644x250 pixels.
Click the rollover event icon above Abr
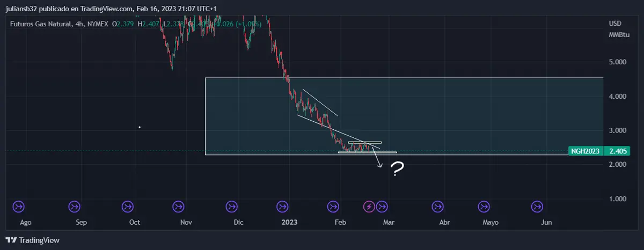click(437, 206)
